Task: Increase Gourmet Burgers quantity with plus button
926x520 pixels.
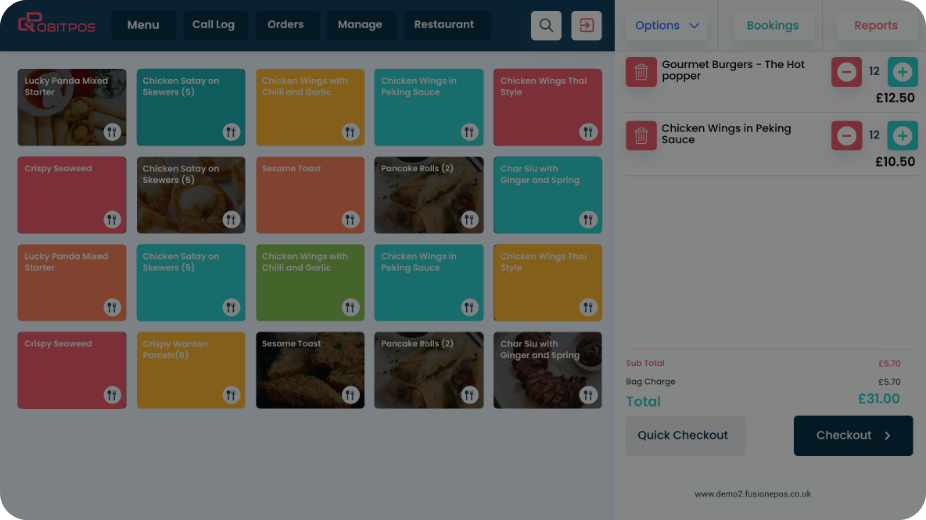Action: tap(902, 72)
